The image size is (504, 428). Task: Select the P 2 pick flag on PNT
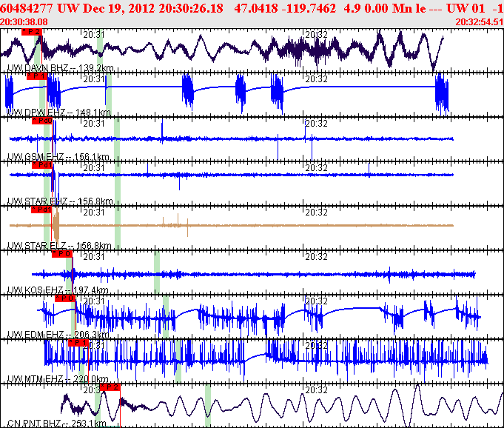click(x=110, y=387)
